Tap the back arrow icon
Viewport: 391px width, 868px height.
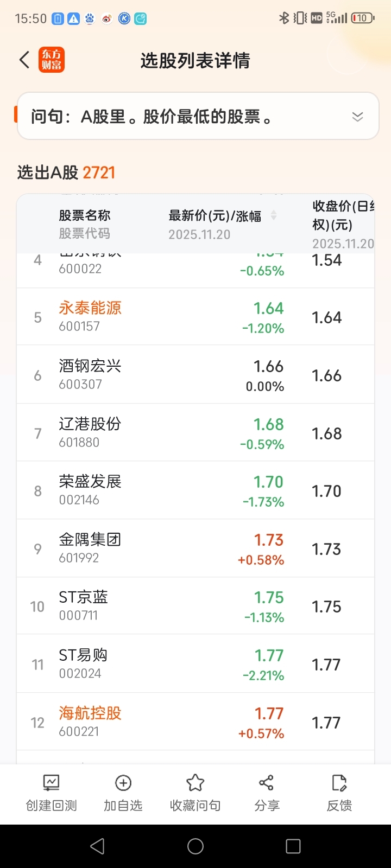(x=24, y=60)
